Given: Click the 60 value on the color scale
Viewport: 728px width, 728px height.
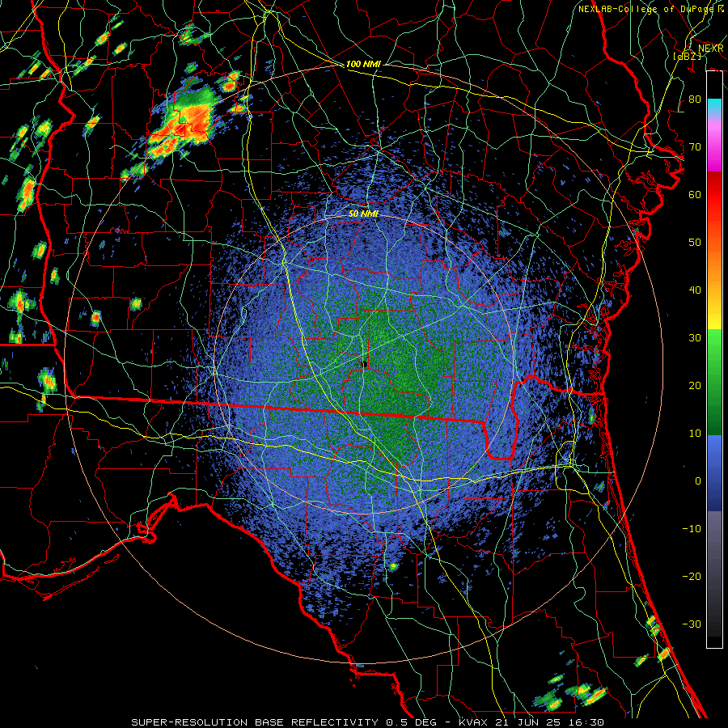Looking at the screenshot, I should pos(695,194).
